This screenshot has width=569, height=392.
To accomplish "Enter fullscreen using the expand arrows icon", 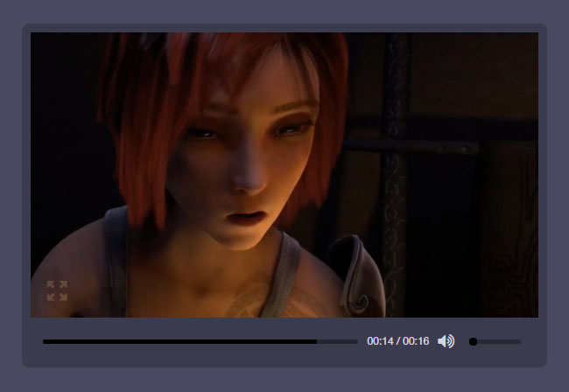I will point(57,291).
